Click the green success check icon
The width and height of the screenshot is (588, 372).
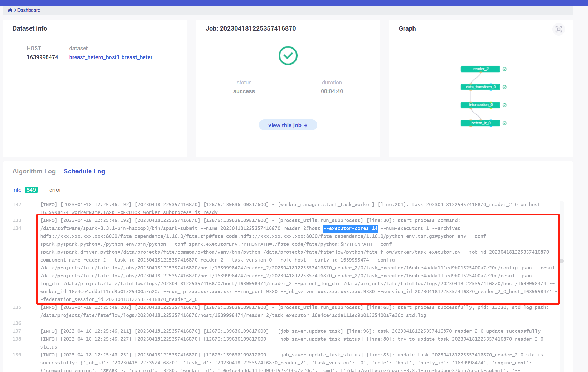[288, 56]
